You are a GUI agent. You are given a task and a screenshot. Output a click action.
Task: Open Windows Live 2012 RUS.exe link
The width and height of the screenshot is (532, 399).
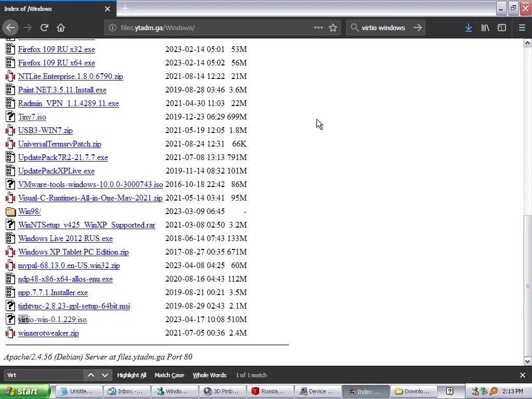65,238
